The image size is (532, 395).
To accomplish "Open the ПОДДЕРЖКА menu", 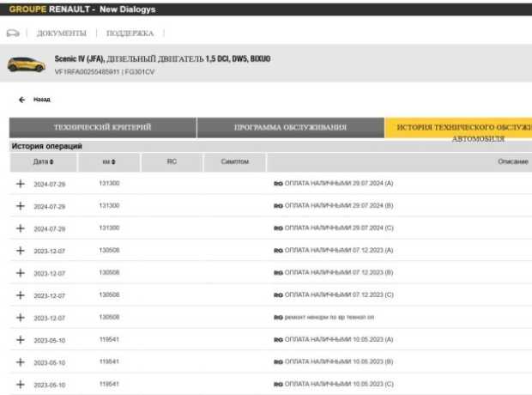I will [130, 33].
